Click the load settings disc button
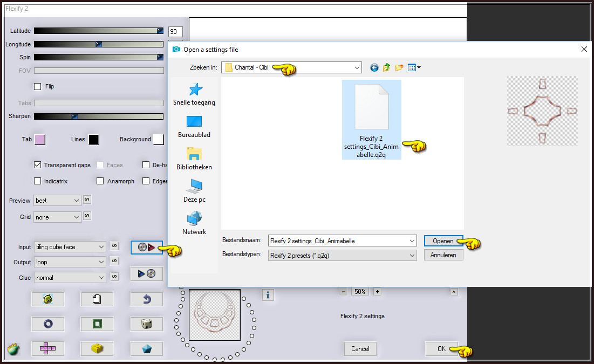Image resolution: width=594 pixels, height=364 pixels. (x=147, y=248)
